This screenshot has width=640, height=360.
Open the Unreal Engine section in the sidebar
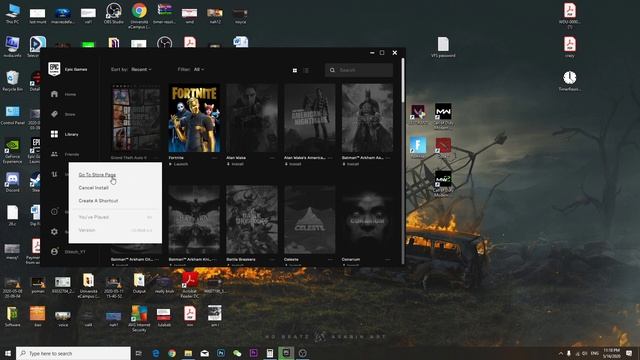54,174
